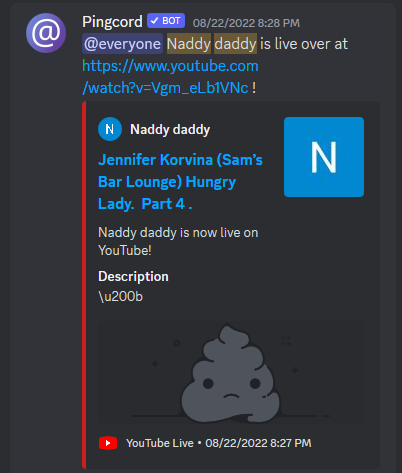This screenshot has height=473, width=402.
Task: Open the large blue N thumbnail
Action: click(324, 157)
